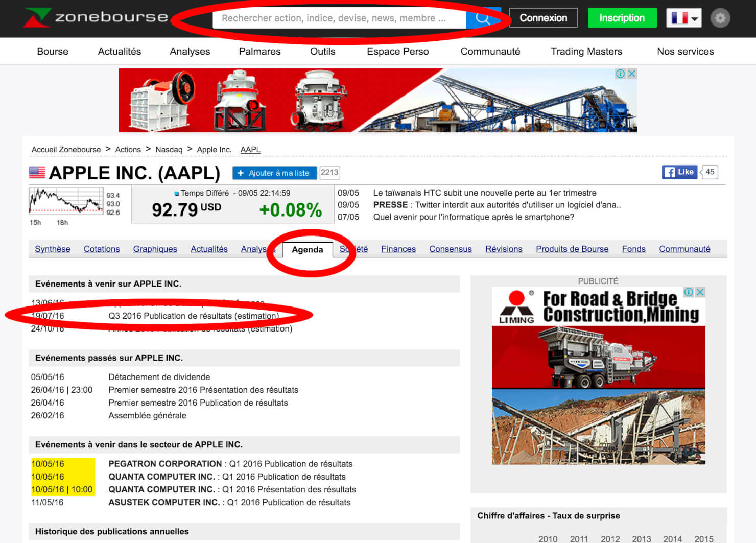Click Ajouter à ma liste button

274,173
